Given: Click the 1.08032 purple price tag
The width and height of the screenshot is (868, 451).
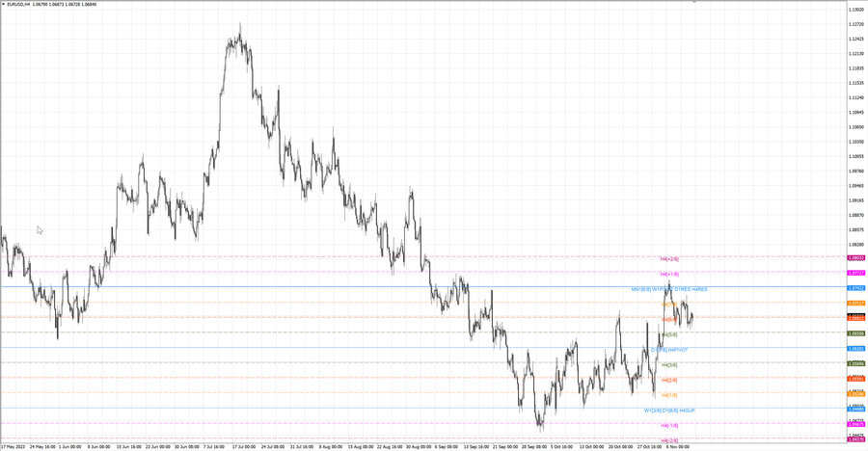Looking at the screenshot, I should point(856,258).
